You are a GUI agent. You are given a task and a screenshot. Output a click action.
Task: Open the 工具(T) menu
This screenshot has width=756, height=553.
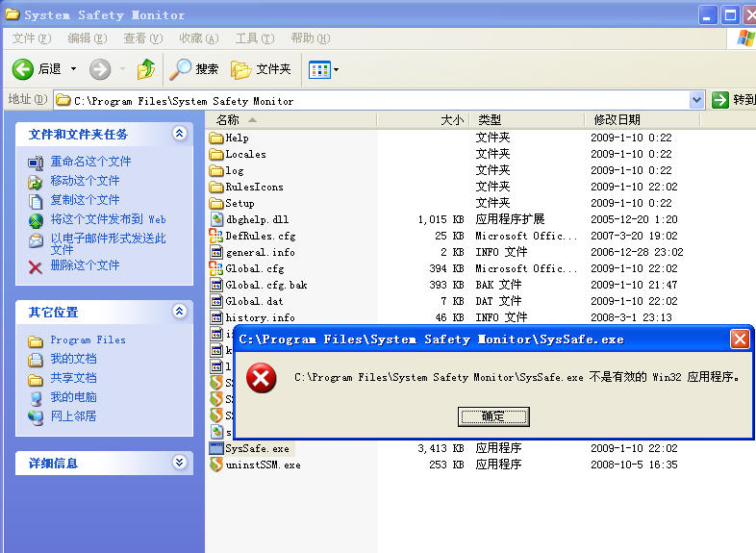coord(255,38)
